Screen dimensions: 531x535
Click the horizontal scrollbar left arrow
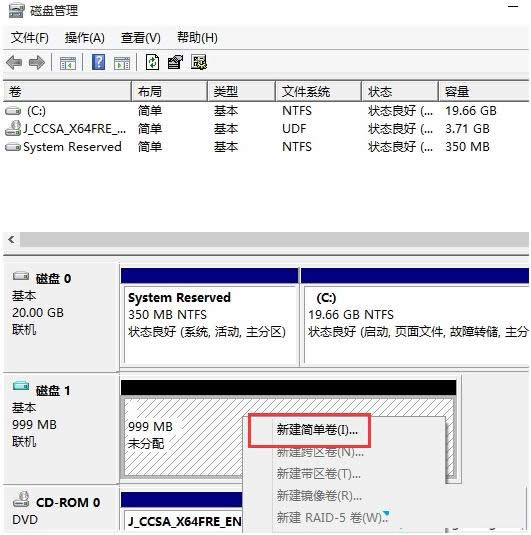pyautogui.click(x=12, y=240)
